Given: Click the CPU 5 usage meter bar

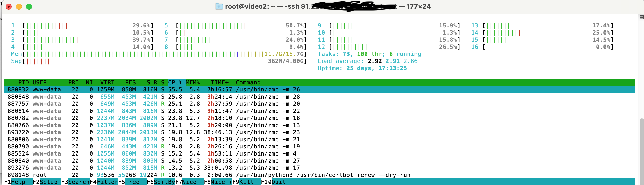Looking at the screenshot, I should 235,25.
